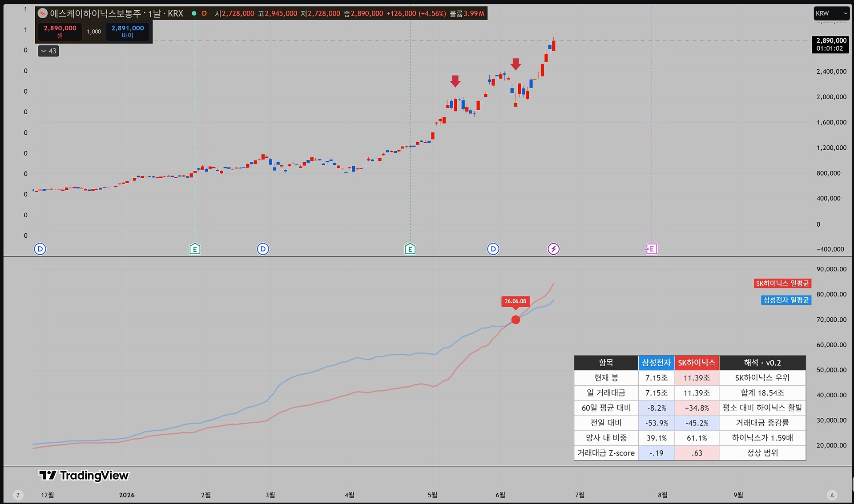
Task: Click the SK하이닉스 일평균 line label
Action: click(x=782, y=284)
